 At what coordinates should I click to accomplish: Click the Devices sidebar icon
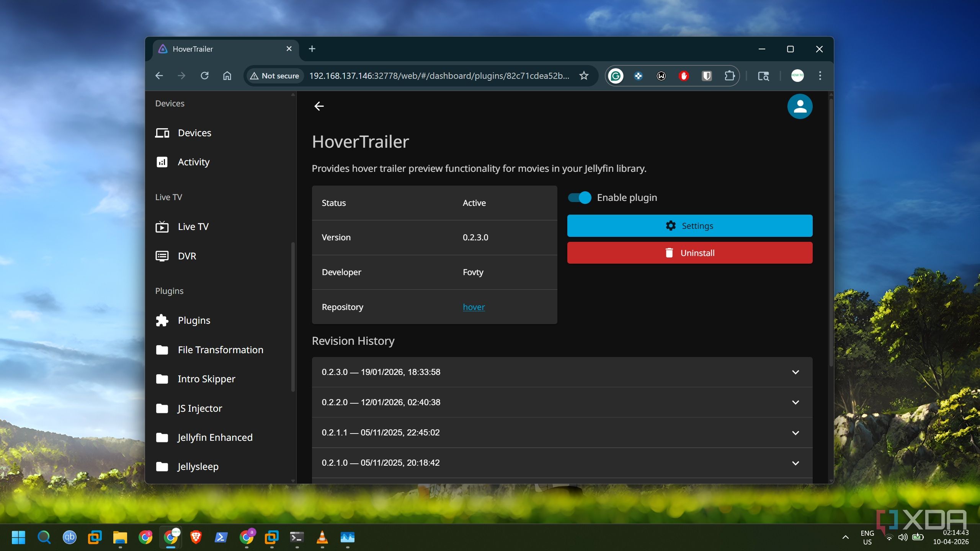[162, 133]
